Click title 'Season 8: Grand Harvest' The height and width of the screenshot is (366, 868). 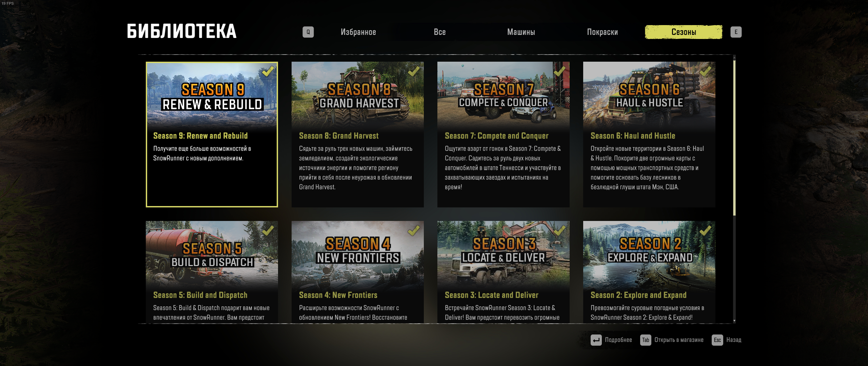(x=339, y=136)
